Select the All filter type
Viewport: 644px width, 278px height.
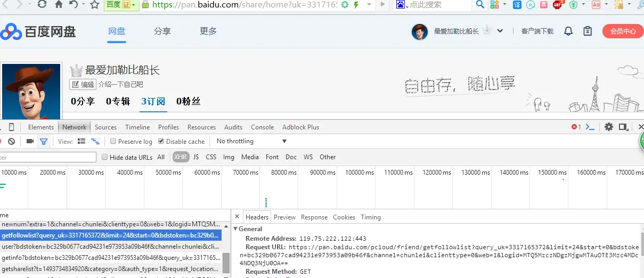161,157
